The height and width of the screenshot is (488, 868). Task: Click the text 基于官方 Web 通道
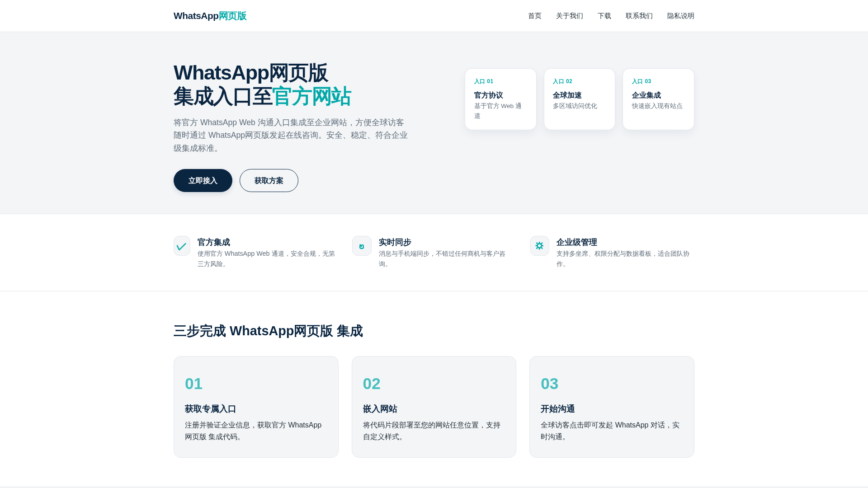click(498, 111)
